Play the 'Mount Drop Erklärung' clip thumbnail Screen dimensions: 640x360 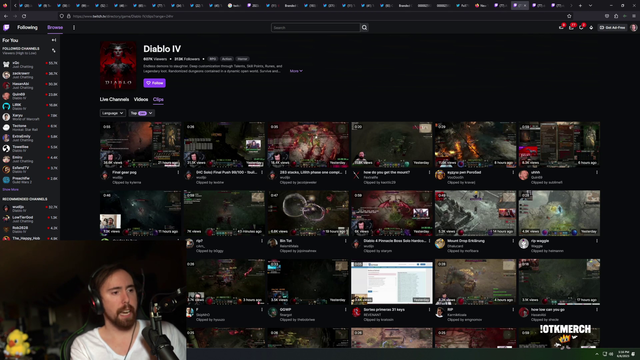(x=475, y=213)
